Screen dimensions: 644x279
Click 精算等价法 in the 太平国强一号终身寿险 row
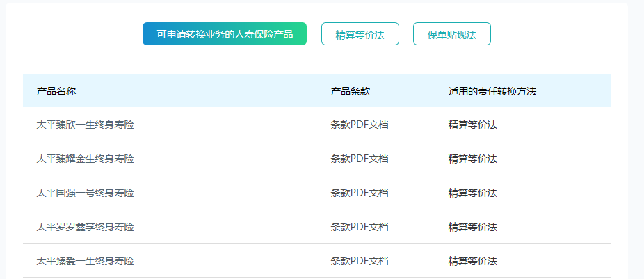click(x=472, y=193)
